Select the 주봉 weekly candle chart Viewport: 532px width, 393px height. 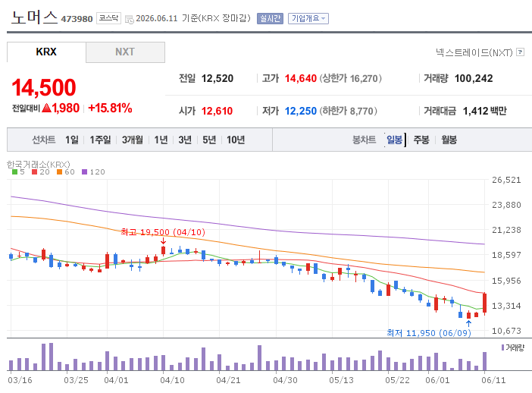[x=421, y=140]
